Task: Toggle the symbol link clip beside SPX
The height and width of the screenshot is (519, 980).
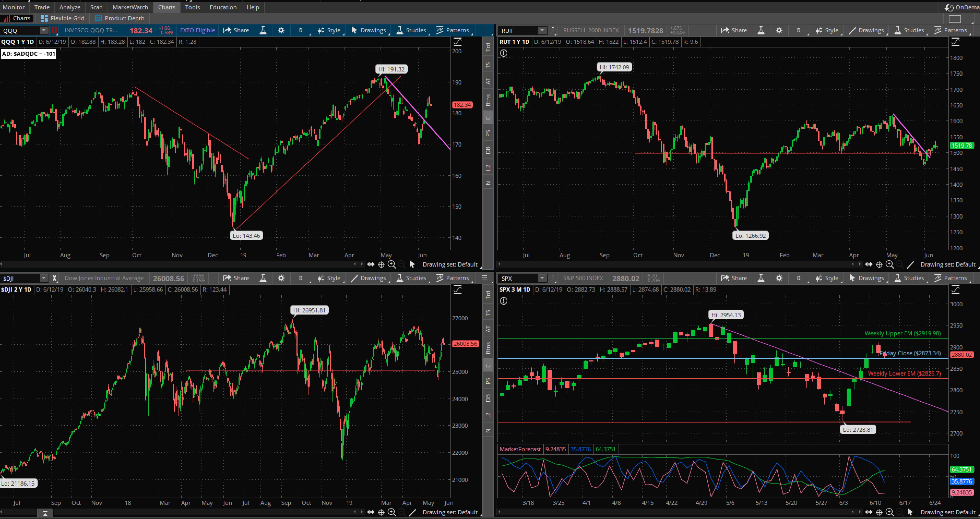Action: (x=553, y=278)
